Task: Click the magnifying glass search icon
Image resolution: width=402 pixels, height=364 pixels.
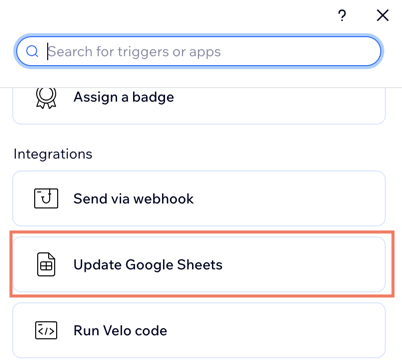Action: click(32, 51)
